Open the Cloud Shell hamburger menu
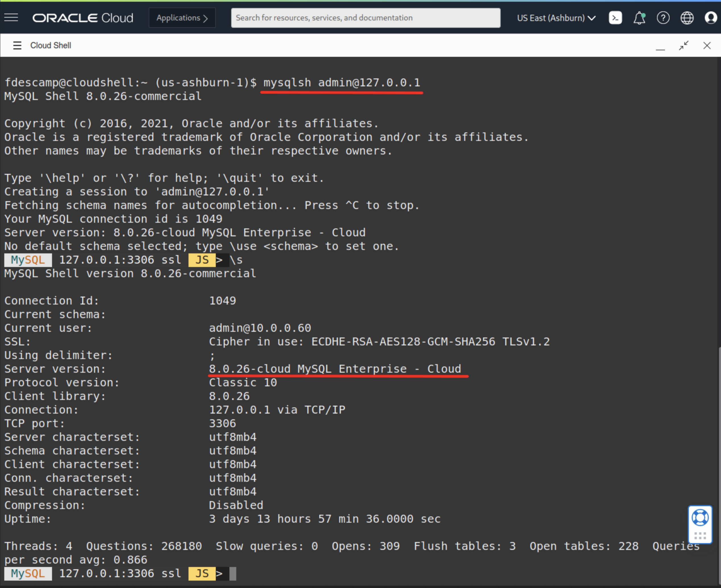 pos(17,45)
